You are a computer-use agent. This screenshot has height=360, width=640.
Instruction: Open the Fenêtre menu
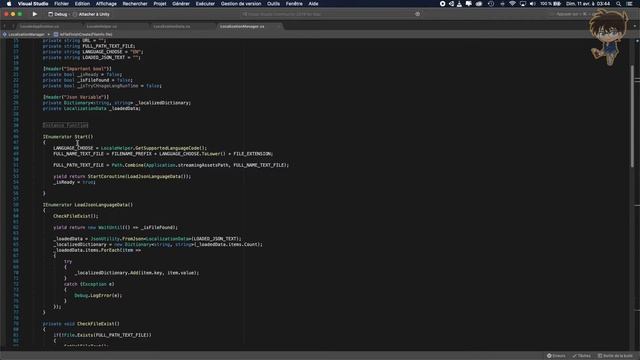pos(294,4)
